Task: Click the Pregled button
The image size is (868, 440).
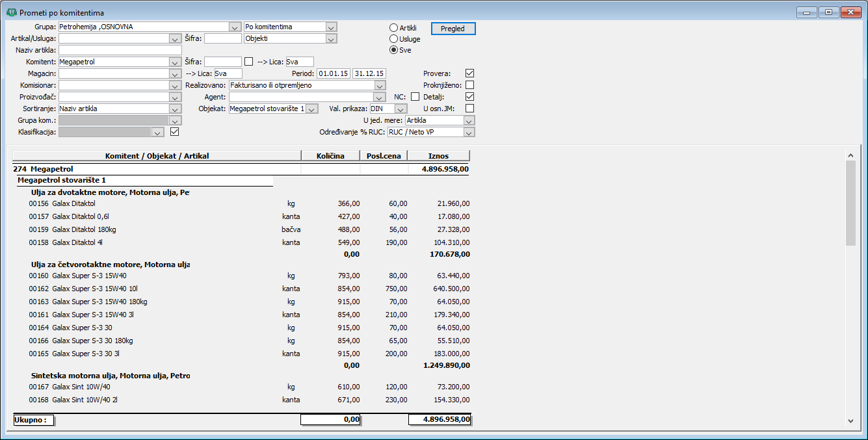Action: (453, 29)
